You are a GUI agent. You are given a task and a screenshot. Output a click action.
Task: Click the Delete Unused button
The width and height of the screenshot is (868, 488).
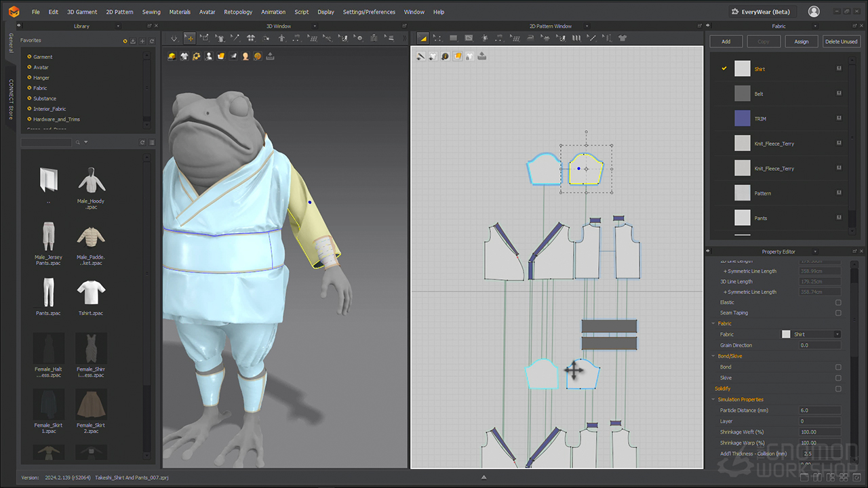[x=841, y=41]
